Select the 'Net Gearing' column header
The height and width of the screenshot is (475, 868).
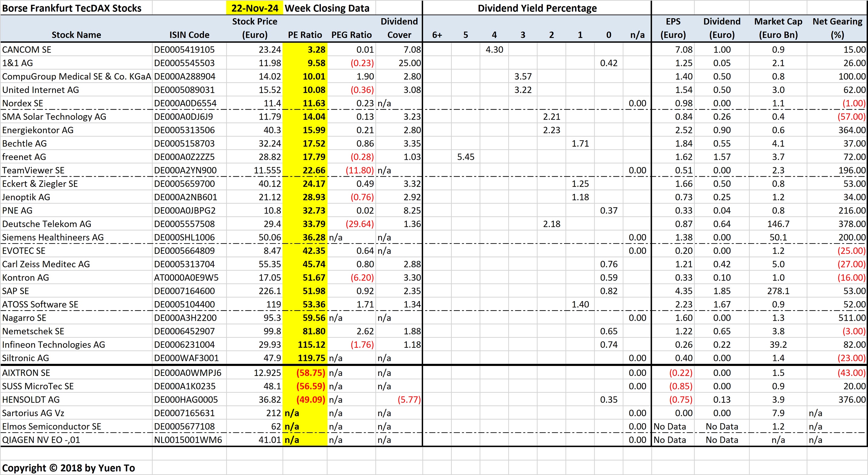click(837, 28)
